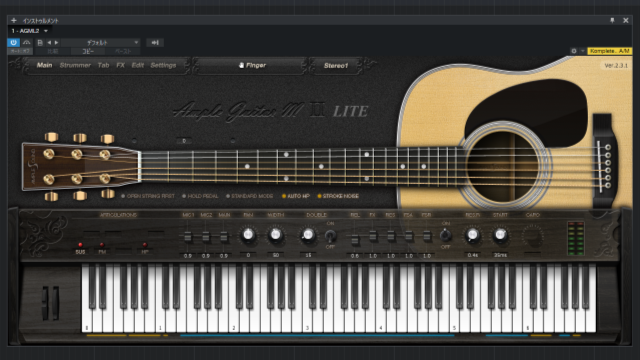The height and width of the screenshot is (360, 640).
Task: Switch to the Strummer tab
Action: (x=75, y=65)
